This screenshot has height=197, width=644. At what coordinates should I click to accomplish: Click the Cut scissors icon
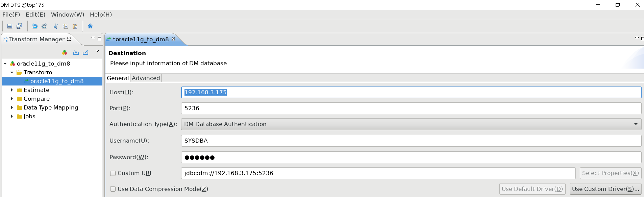point(56,26)
